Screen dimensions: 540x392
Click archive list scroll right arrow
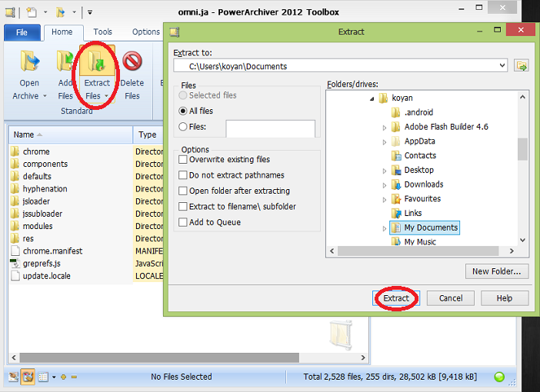coord(363,357)
